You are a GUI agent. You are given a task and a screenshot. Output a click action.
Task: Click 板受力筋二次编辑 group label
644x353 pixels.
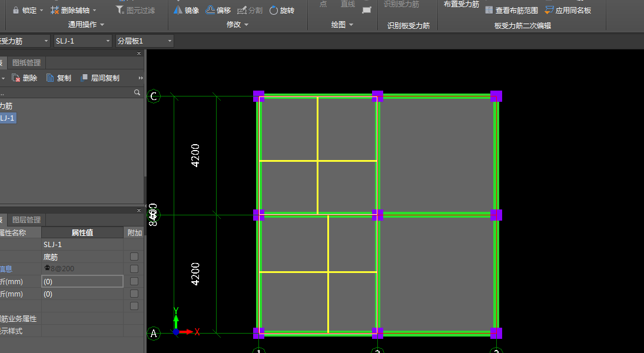click(522, 25)
